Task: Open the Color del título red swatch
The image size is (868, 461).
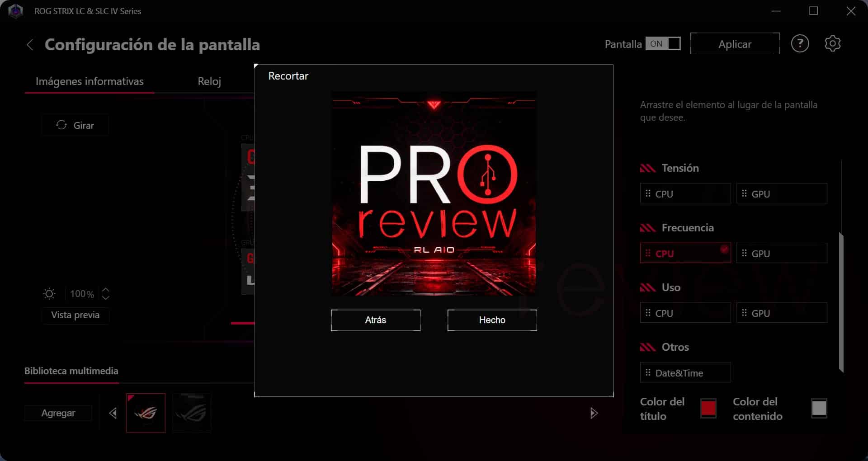Action: (x=708, y=409)
